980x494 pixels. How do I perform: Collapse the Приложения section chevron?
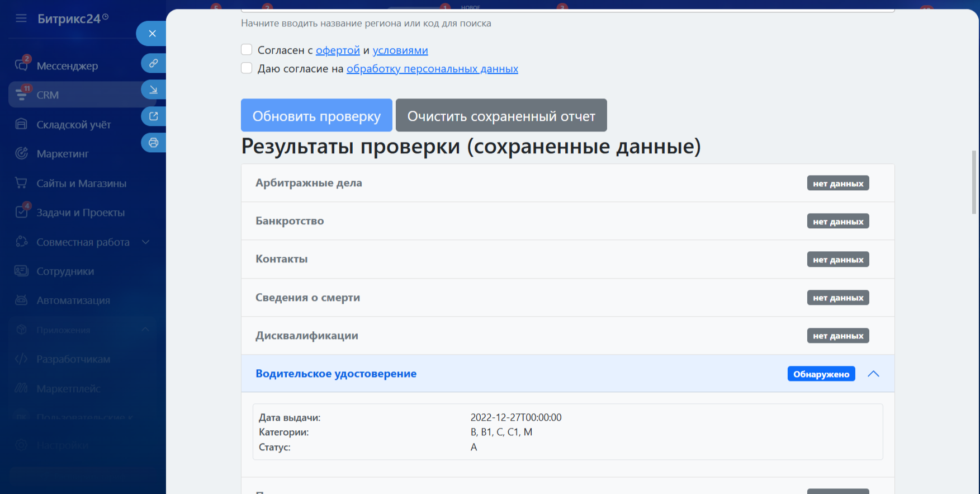pos(145,330)
